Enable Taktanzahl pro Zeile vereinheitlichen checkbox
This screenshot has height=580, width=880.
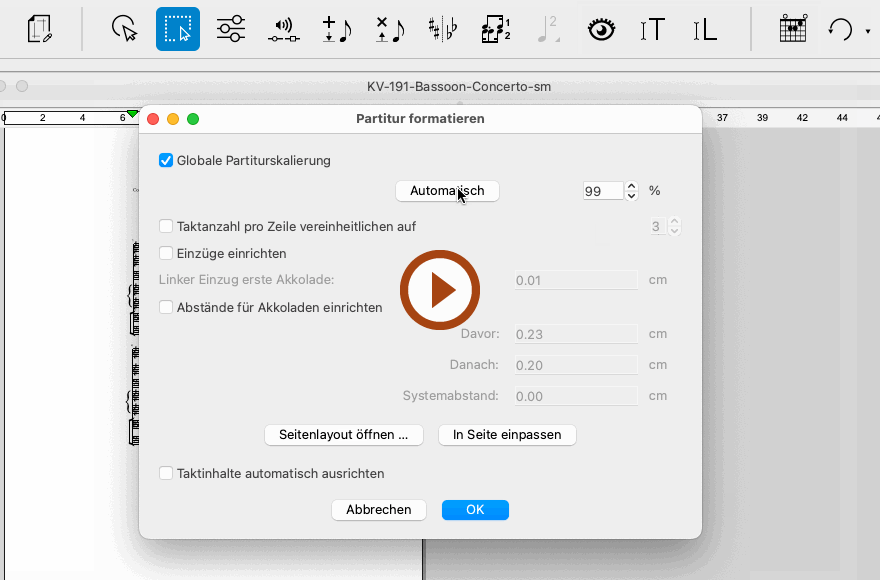click(166, 227)
